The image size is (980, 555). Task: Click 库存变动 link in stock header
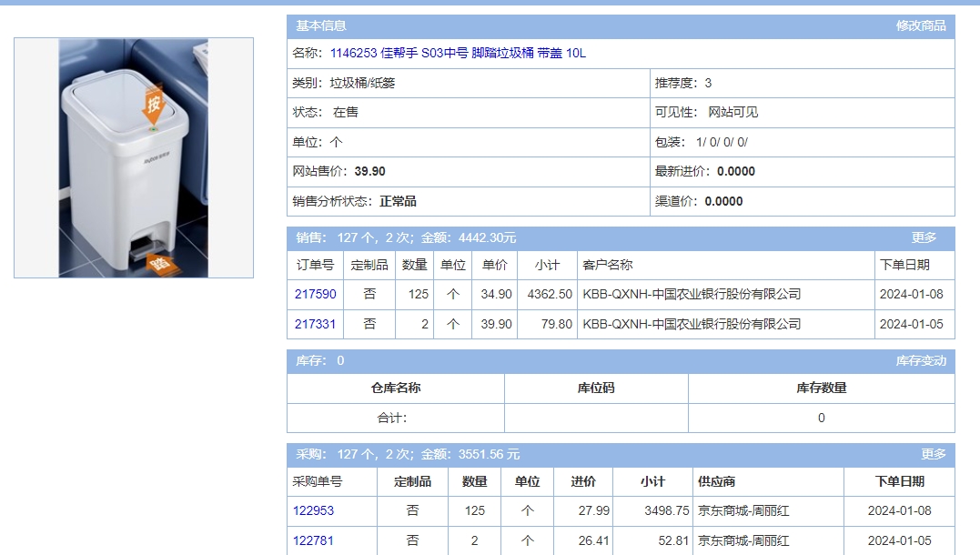pos(921,360)
